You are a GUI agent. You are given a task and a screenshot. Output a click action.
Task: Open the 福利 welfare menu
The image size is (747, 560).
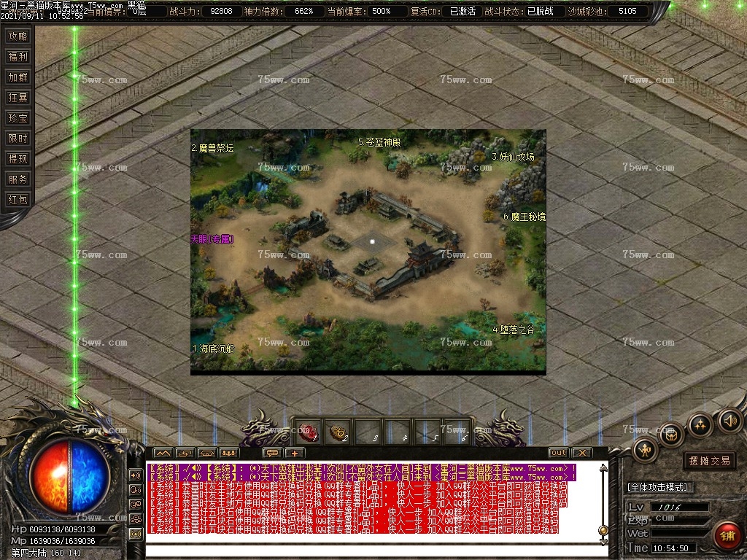pyautogui.click(x=18, y=57)
